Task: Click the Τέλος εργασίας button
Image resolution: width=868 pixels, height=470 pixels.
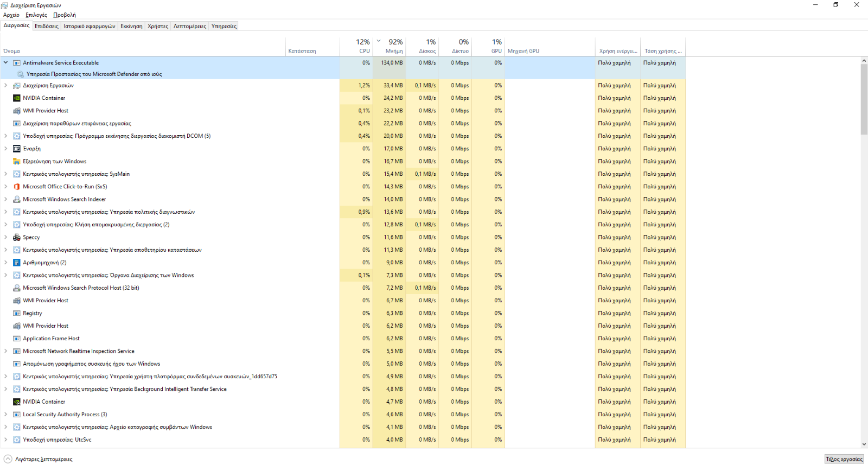Action: click(x=844, y=459)
